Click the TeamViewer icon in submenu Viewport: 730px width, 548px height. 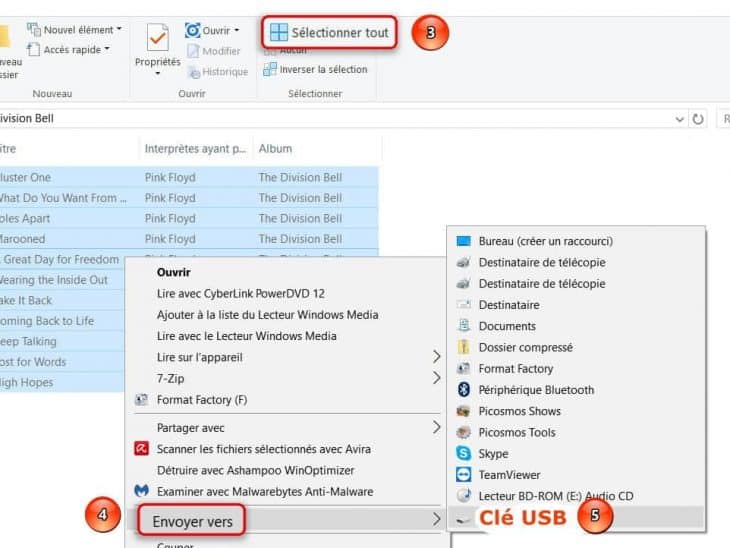464,474
